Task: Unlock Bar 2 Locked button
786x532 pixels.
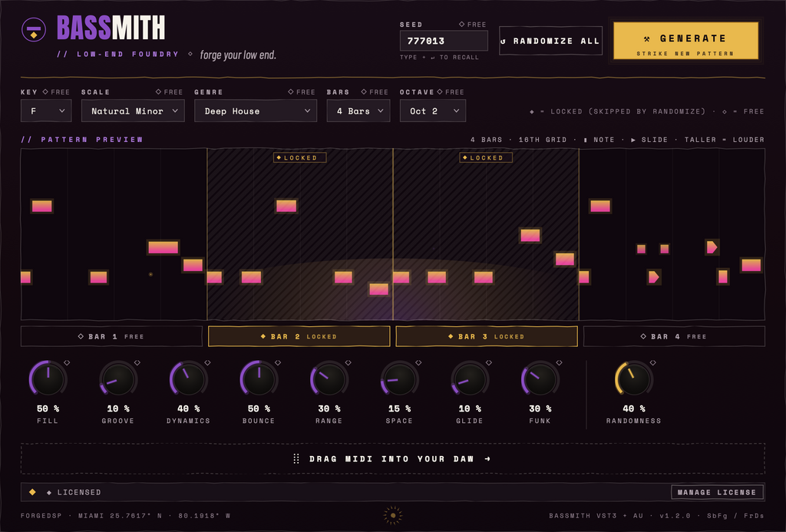Action: click(299, 336)
